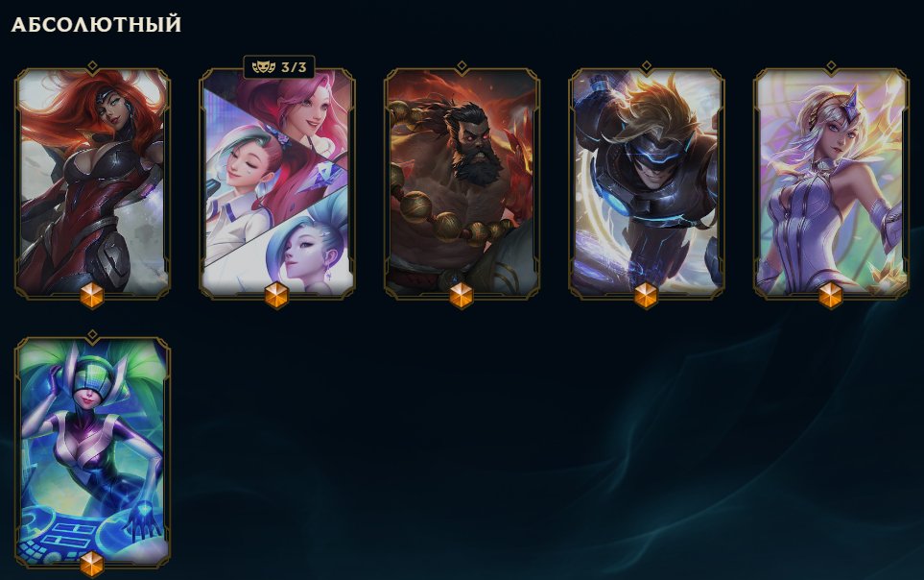This screenshot has width=924, height=580.
Task: Open the Elementalist Lux skin card
Action: [831, 182]
